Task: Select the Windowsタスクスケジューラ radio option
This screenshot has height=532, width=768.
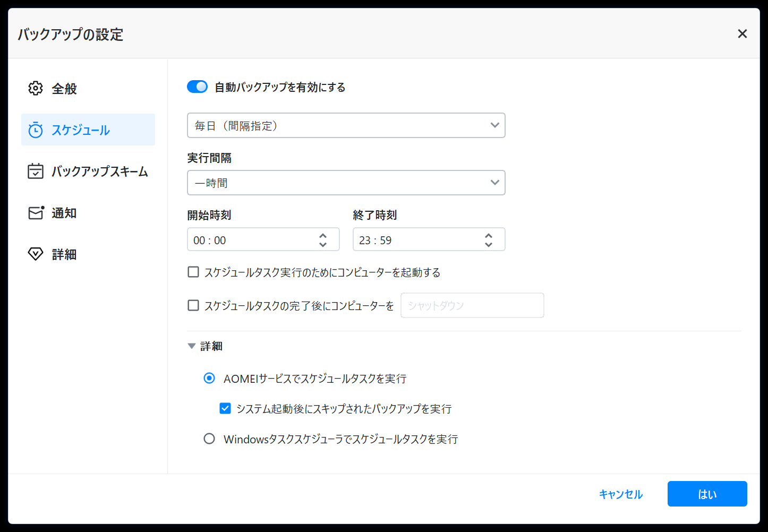Action: click(209, 439)
